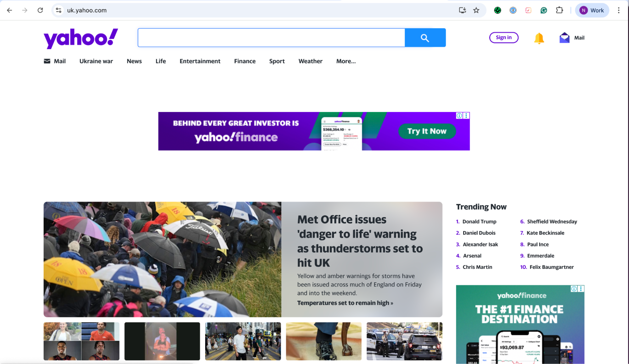The image size is (629, 364).
Task: Select trending topic Chris Martin
Action: pyautogui.click(x=477, y=267)
